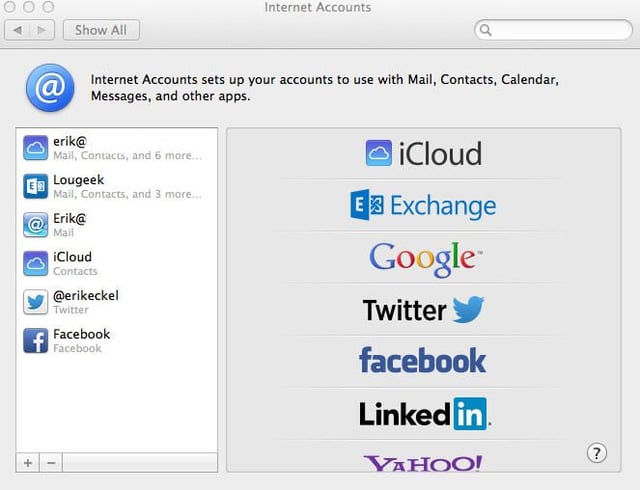The image size is (640, 490).
Task: Choose facebook in the provider list
Action: pos(422,360)
